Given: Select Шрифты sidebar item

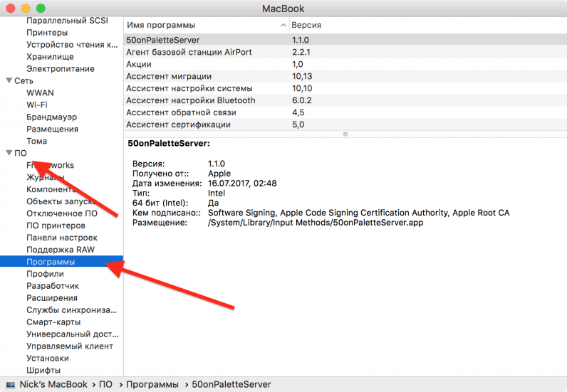Looking at the screenshot, I should click(43, 371).
